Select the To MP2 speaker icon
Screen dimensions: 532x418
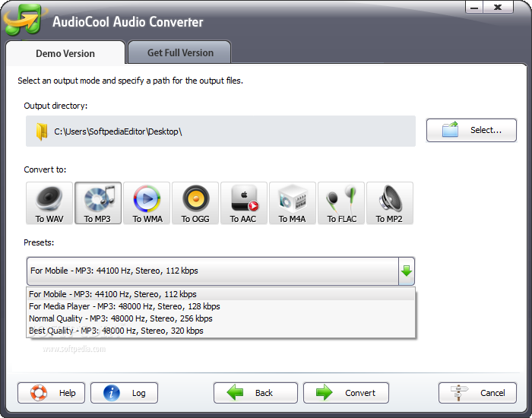(x=390, y=203)
